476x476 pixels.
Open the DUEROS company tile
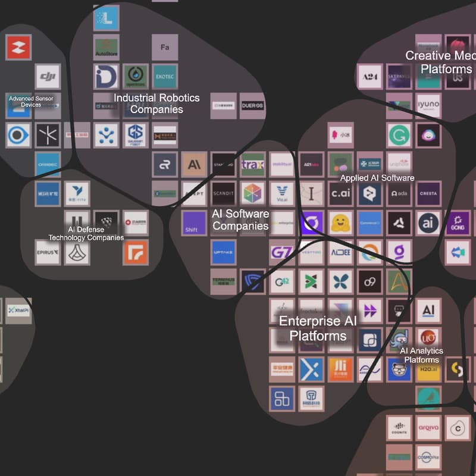252,106
